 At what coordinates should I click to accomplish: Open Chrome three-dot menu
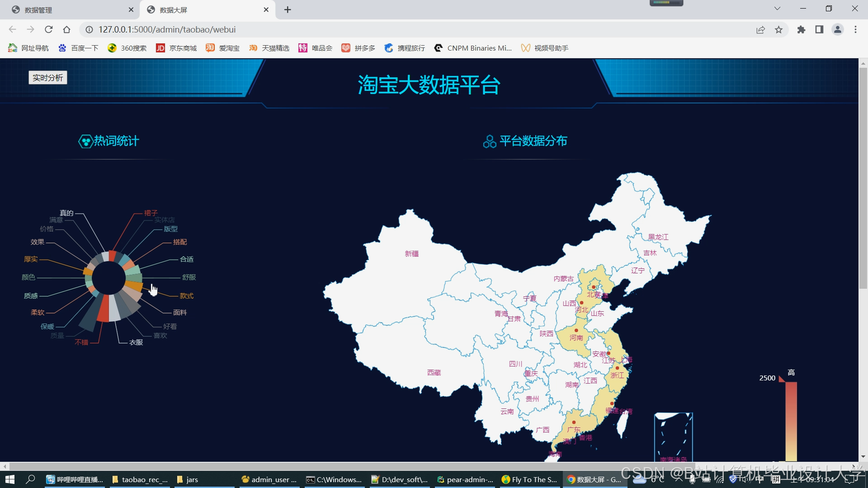855,30
